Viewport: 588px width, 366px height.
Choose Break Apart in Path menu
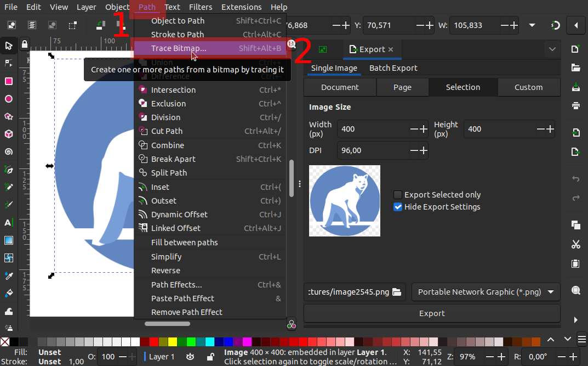coord(210,159)
